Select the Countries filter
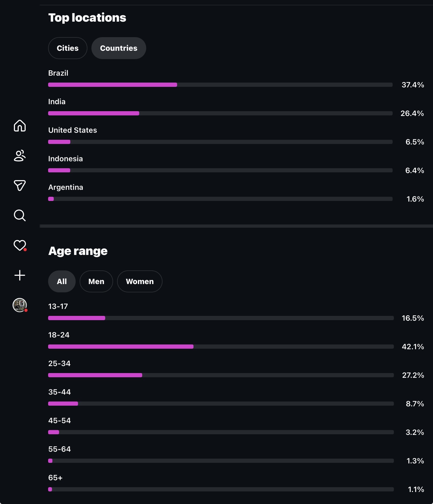433x504 pixels. pos(119,48)
